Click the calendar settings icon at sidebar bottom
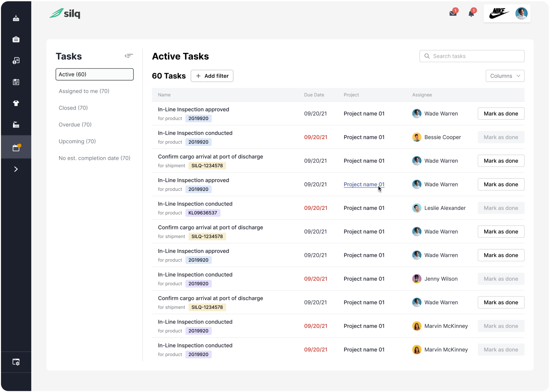The image size is (550, 392). tap(16, 362)
